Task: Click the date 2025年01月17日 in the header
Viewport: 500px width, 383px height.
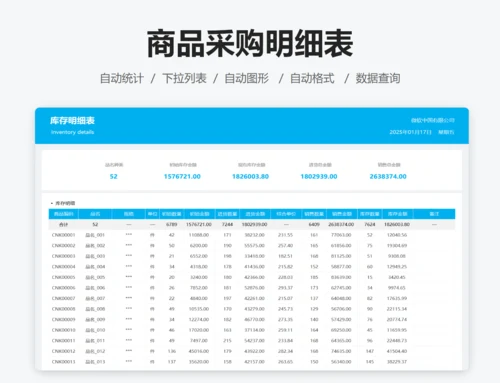Action: (410, 132)
